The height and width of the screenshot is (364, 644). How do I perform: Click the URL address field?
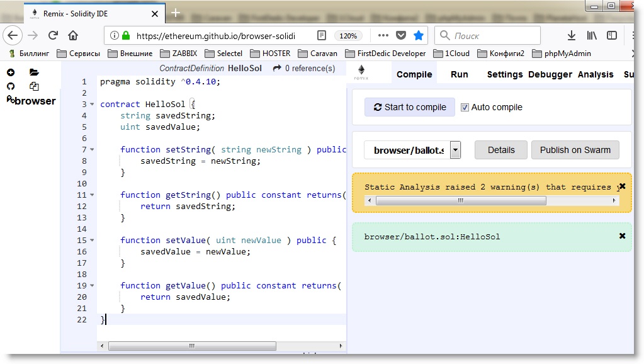(x=216, y=36)
